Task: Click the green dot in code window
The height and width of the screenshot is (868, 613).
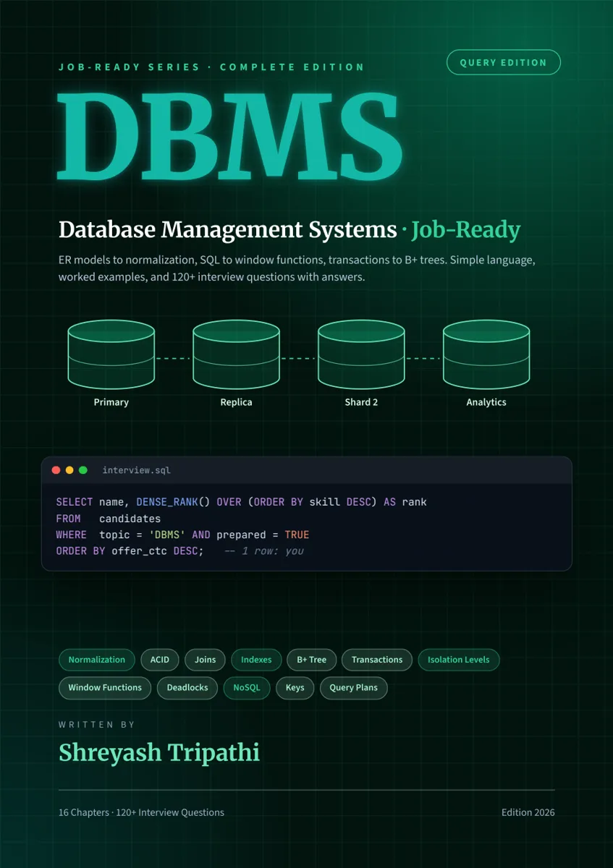Action: tap(83, 470)
